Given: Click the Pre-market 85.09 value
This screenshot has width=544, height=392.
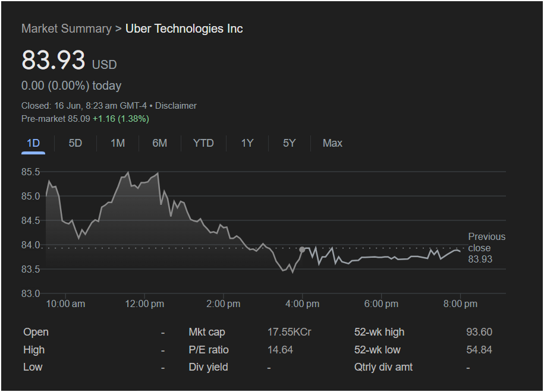Looking at the screenshot, I should click(56, 119).
